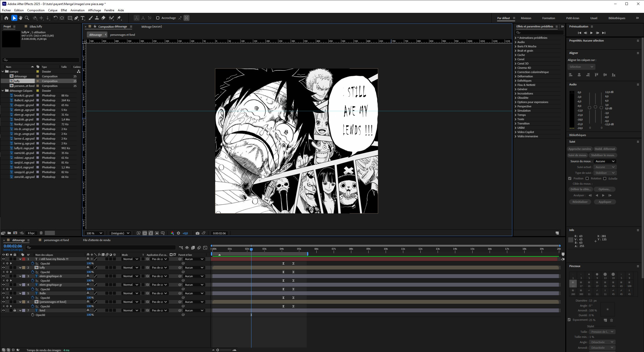Screen dimensions: 644x352
Task: Select the Rotation tool
Action: (x=55, y=18)
